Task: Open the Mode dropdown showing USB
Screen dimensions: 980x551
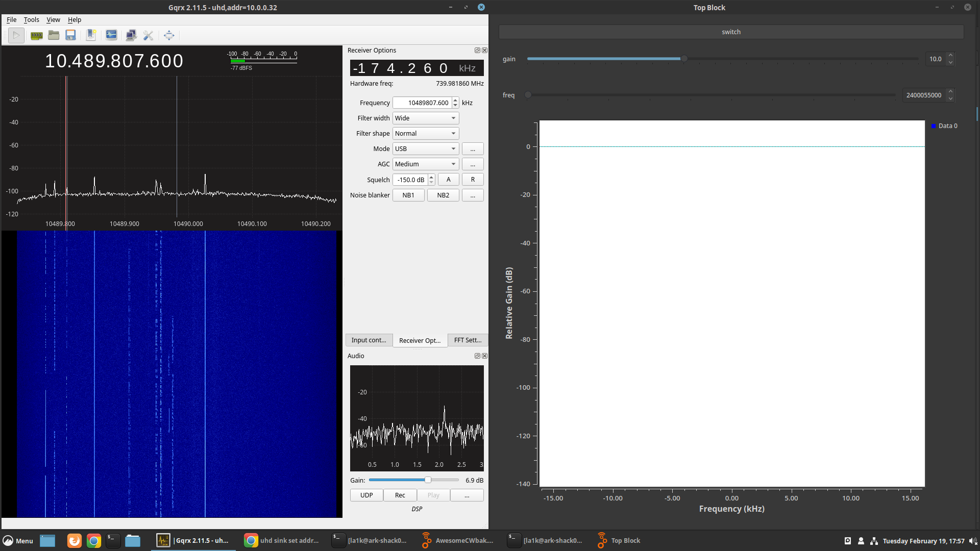Action: [425, 149]
